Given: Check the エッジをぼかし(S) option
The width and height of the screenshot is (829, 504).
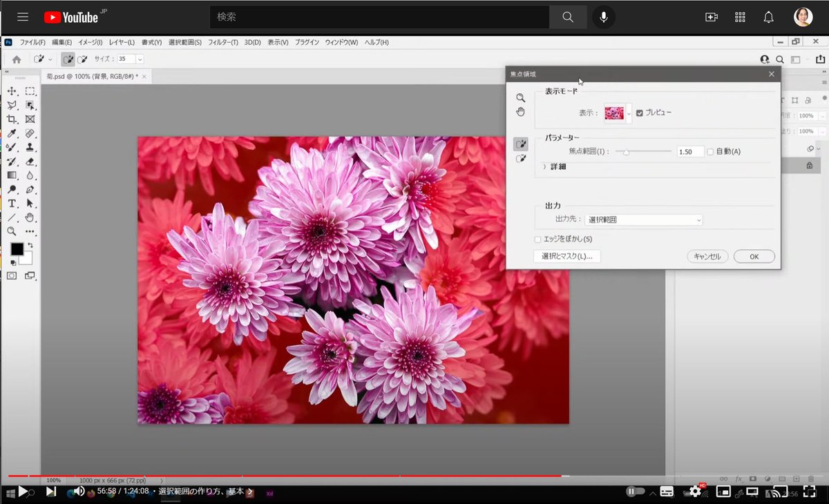Looking at the screenshot, I should click(537, 239).
